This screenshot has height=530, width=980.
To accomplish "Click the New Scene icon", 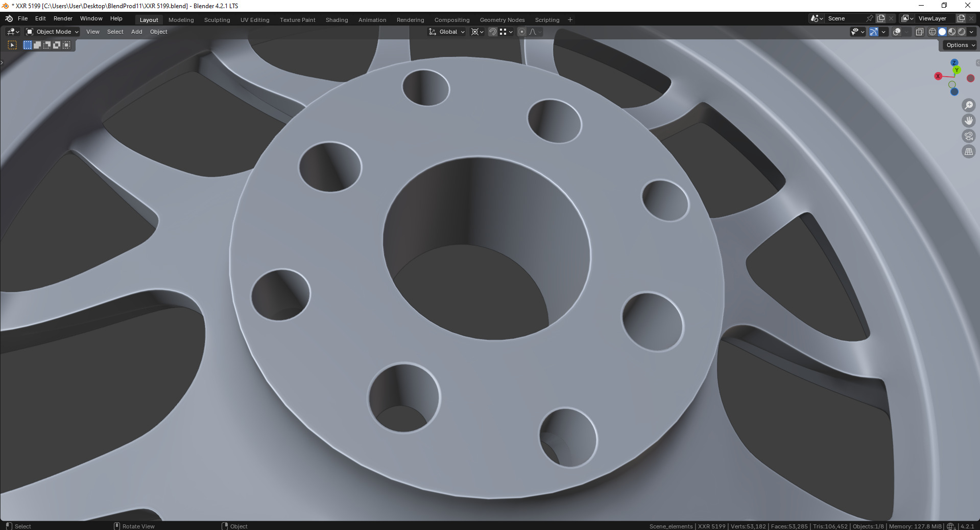I will point(881,18).
